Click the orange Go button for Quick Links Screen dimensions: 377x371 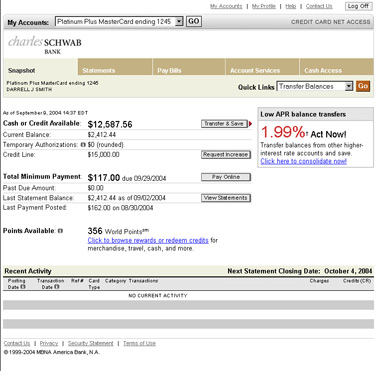(x=363, y=86)
